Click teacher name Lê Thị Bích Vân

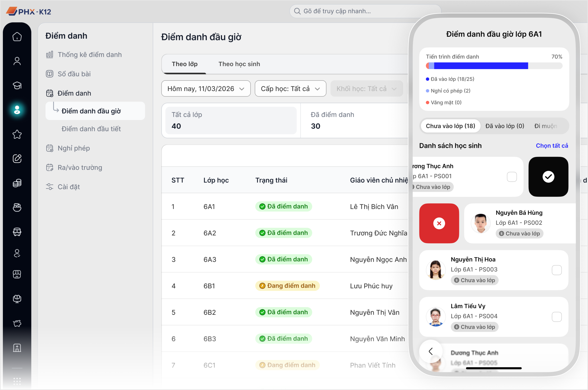pos(374,206)
